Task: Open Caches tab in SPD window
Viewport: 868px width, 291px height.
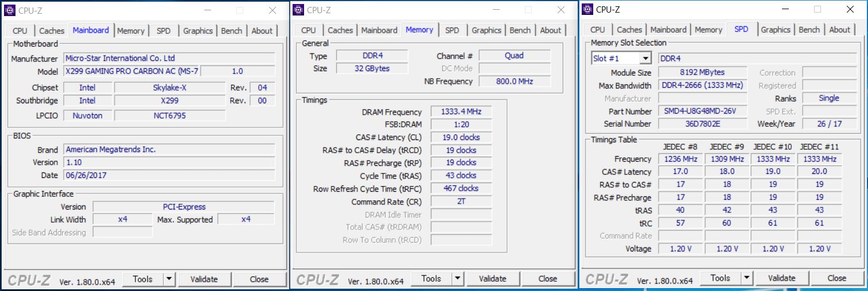Action: [629, 29]
